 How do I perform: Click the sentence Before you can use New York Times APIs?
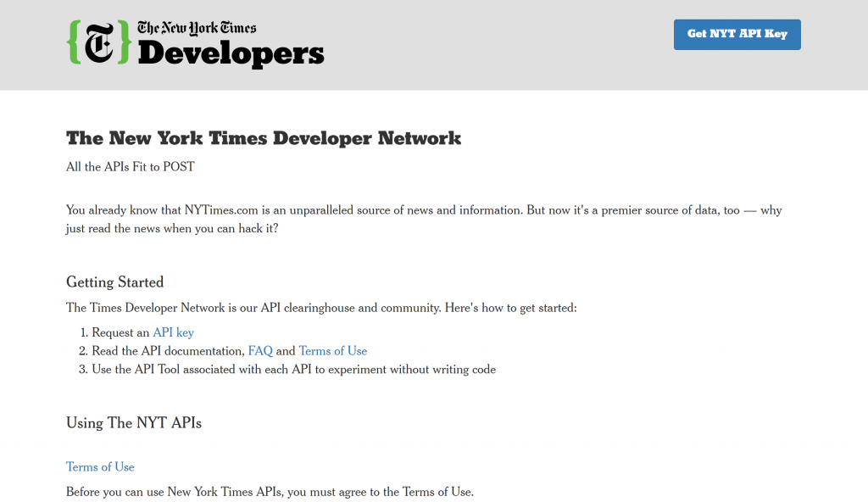pyautogui.click(x=270, y=492)
